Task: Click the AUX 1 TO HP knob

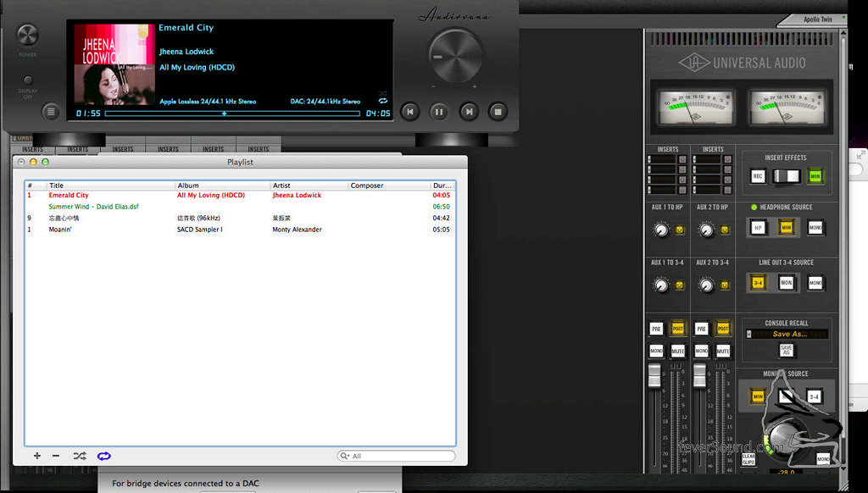Action: click(661, 229)
